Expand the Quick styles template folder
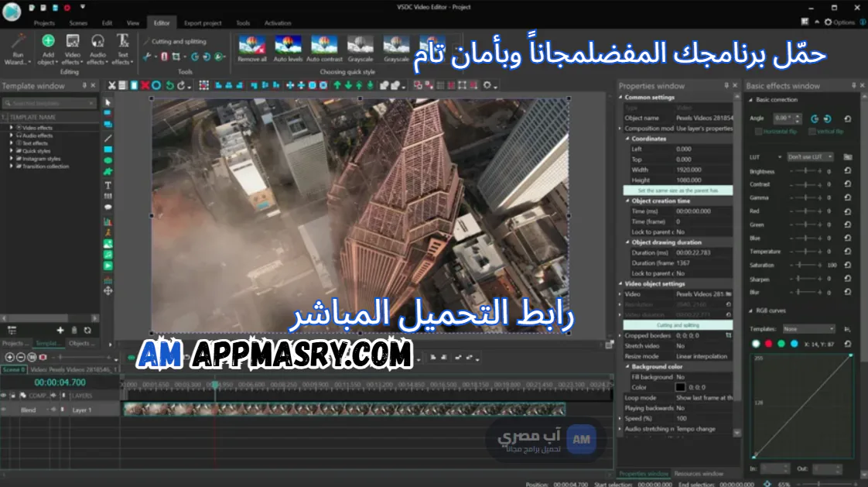 pos(11,151)
